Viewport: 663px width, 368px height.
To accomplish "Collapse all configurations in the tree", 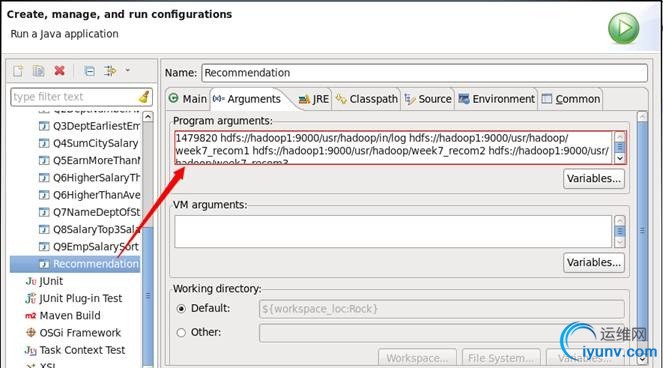I will (89, 71).
